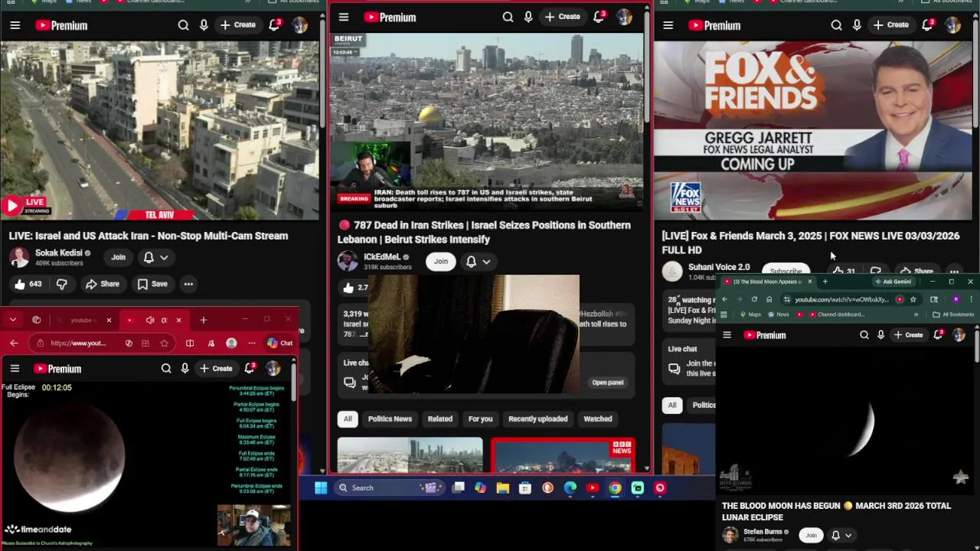Favorite this page with Edge star icon
Viewport: 980px width, 551px height.
tap(164, 343)
